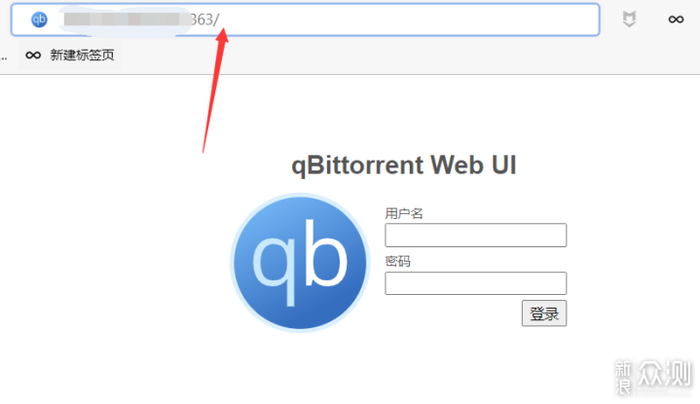700x404 pixels.
Task: Click the 登录 login button
Action: [544, 313]
